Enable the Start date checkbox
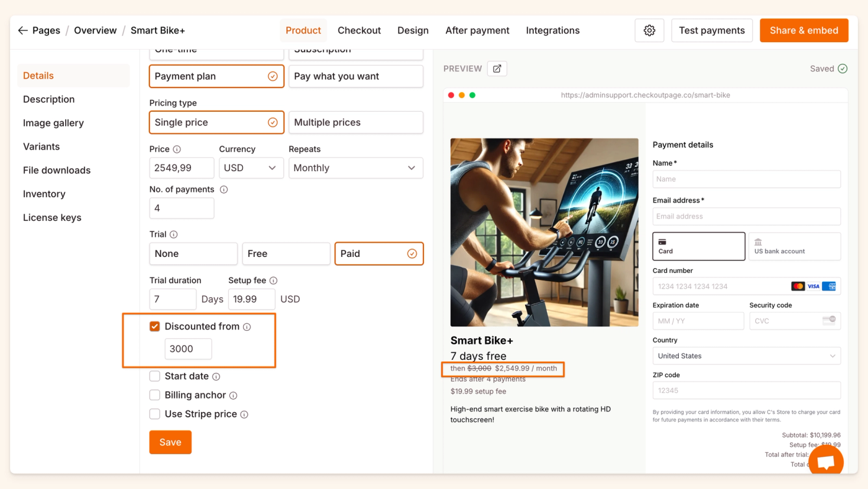Screen dimensions: 868x489 (x=155, y=376)
